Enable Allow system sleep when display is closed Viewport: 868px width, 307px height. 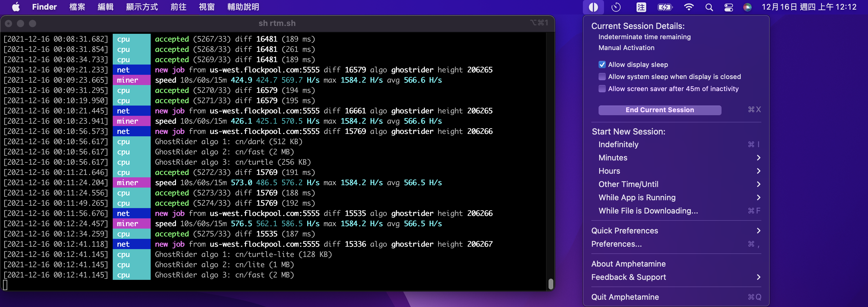coord(602,77)
